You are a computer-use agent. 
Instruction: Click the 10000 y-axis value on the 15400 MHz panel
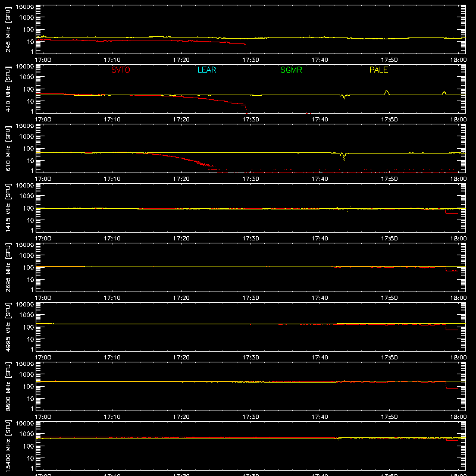coord(25,424)
